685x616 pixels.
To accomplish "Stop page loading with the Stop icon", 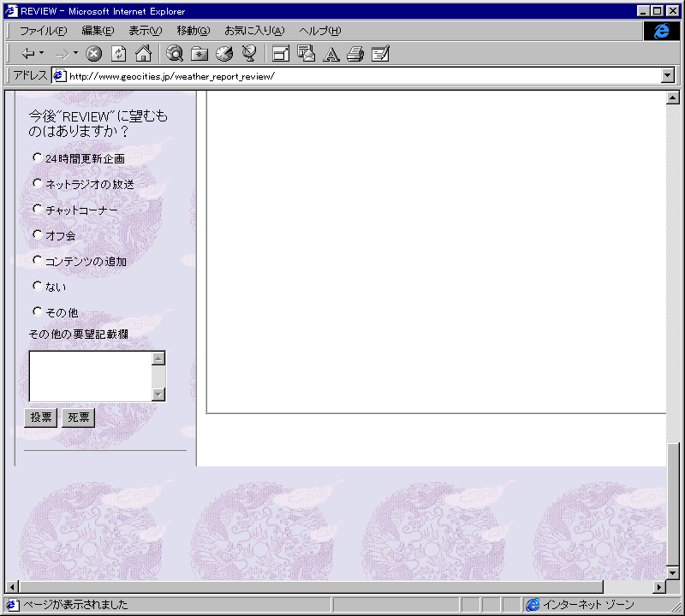I will coord(93,54).
